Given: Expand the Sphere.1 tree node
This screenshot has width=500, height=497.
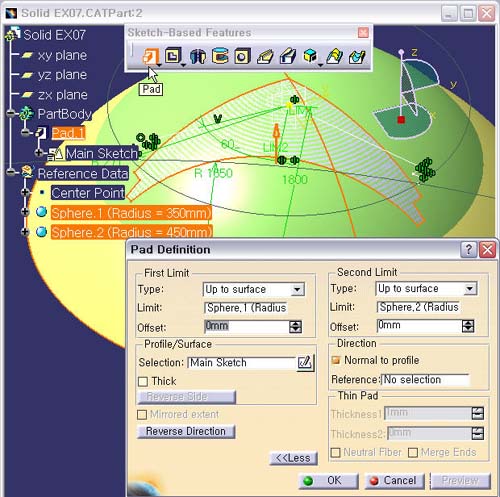Looking at the screenshot, I should 25,212.
